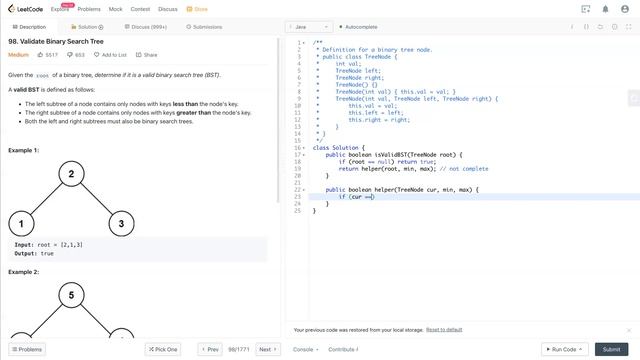Open the Discuss forum in top navigation

coord(168,9)
